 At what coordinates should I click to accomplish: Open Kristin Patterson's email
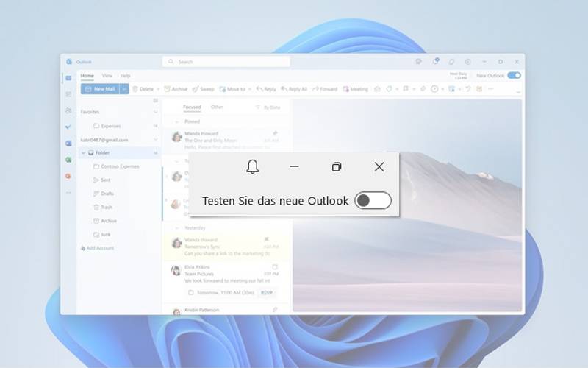[x=226, y=310]
